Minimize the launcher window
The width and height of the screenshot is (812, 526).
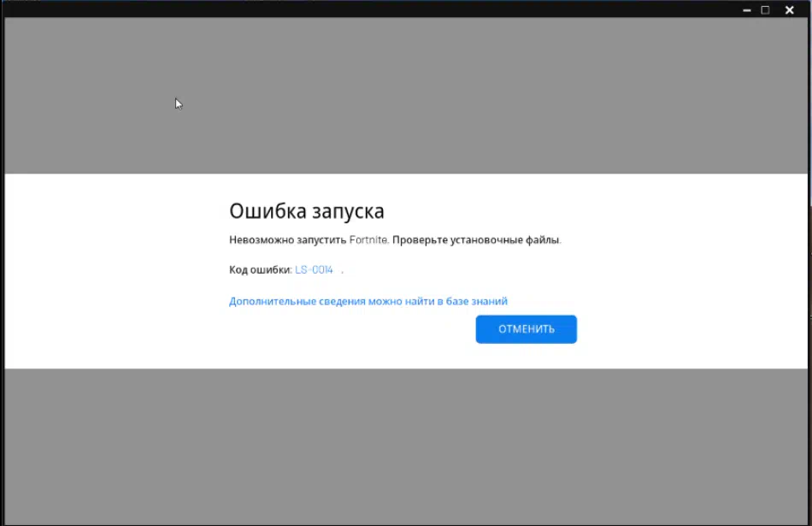[746, 10]
